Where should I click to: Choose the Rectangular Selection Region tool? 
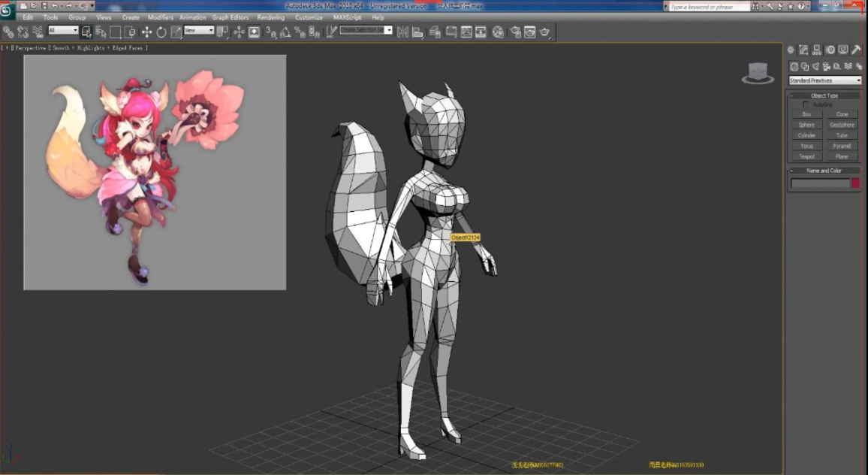coord(115,32)
